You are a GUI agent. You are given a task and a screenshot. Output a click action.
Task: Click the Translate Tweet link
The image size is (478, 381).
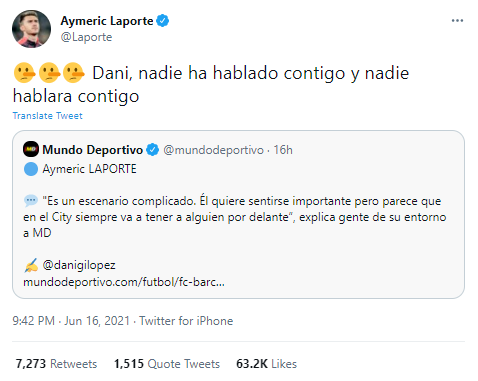(47, 116)
